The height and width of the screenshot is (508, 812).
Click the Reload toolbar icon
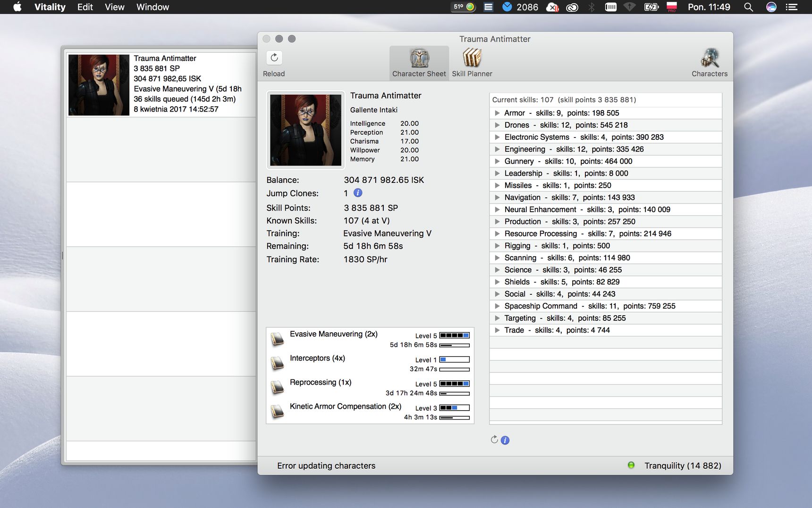274,58
